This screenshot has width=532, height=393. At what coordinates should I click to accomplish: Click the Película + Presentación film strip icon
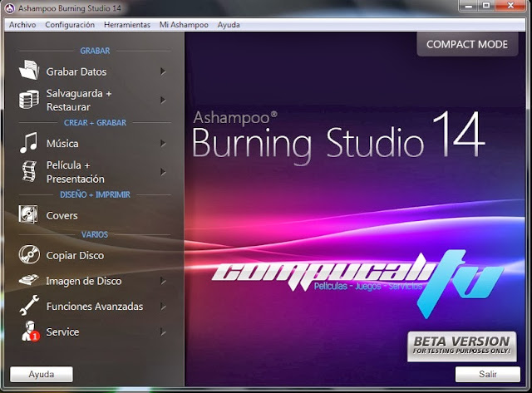pyautogui.click(x=29, y=172)
